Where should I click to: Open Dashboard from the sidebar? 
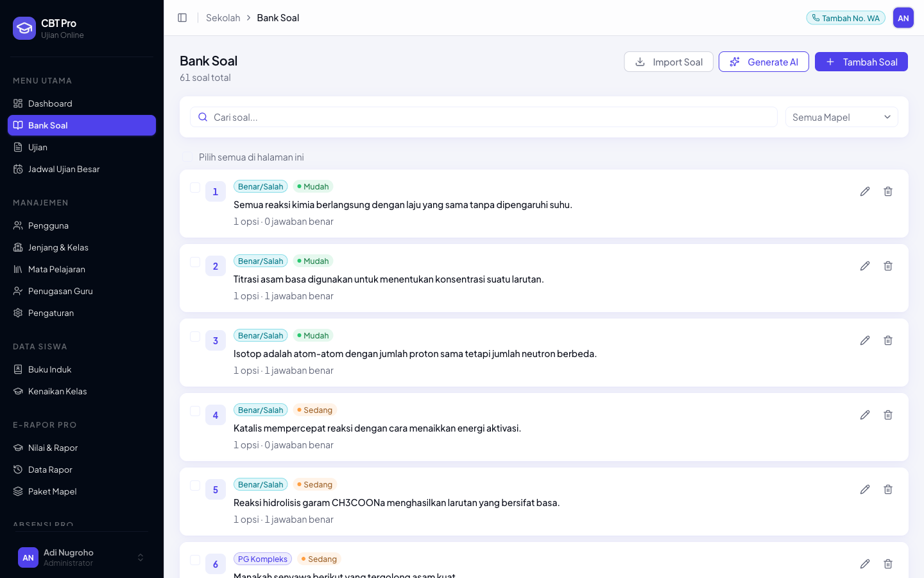82,103
